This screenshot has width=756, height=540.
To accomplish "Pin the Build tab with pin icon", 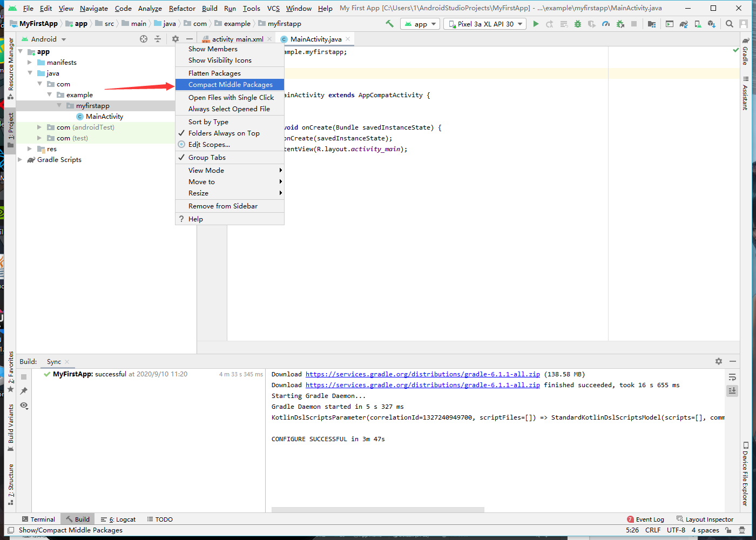I will pos(24,391).
